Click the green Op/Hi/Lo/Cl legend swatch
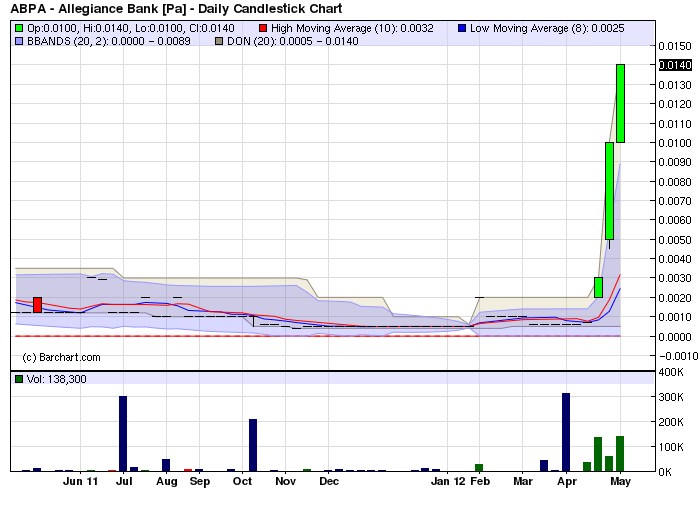The height and width of the screenshot is (512, 700). pyautogui.click(x=19, y=29)
